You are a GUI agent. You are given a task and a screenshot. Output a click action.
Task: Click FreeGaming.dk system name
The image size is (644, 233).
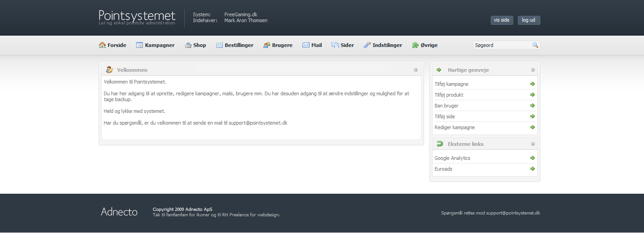point(241,14)
